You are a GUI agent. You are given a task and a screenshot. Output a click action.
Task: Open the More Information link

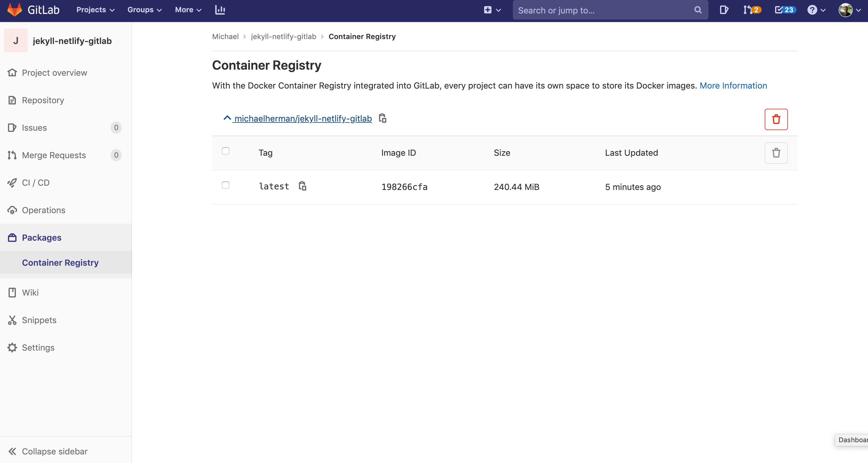tap(733, 86)
